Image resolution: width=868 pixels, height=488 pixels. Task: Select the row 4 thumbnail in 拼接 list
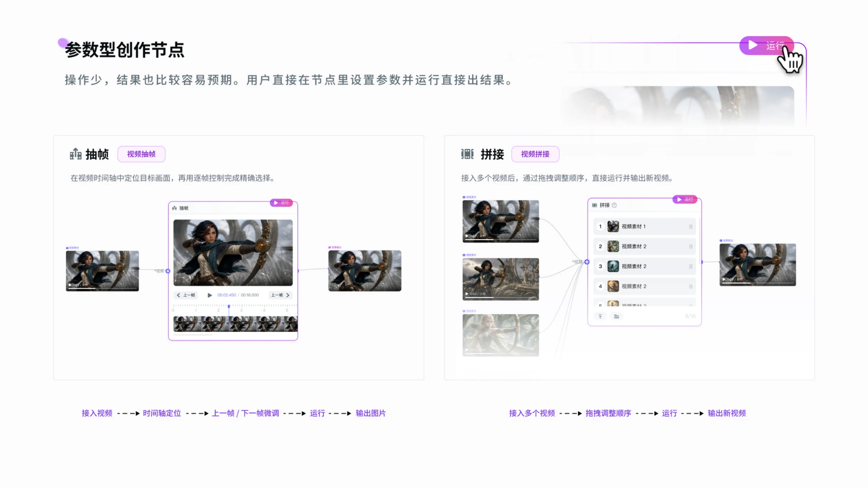pyautogui.click(x=613, y=286)
